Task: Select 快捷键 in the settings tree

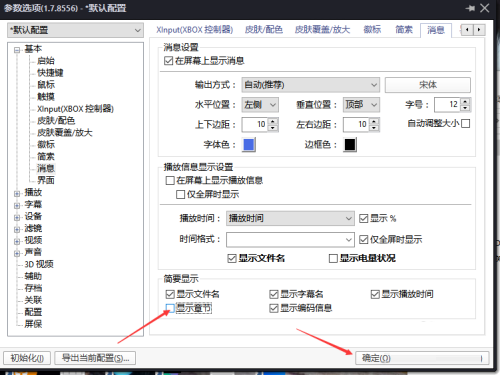Action: pyautogui.click(x=50, y=73)
